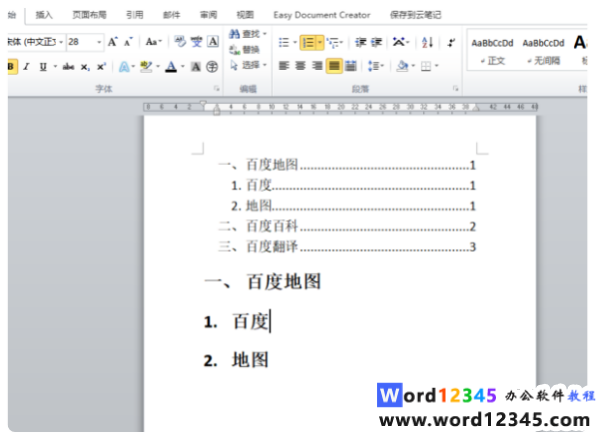Switch to the 邮件 tab
Screen dimensions: 600x436
pos(171,15)
